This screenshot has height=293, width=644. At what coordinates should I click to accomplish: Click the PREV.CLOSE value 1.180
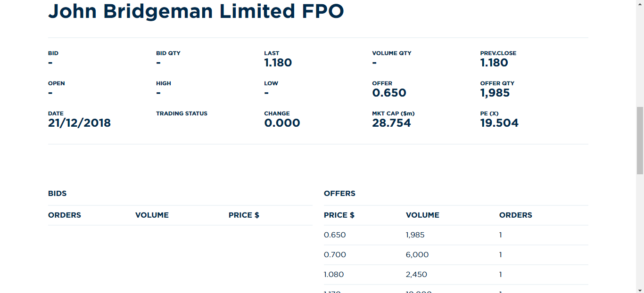click(x=494, y=63)
